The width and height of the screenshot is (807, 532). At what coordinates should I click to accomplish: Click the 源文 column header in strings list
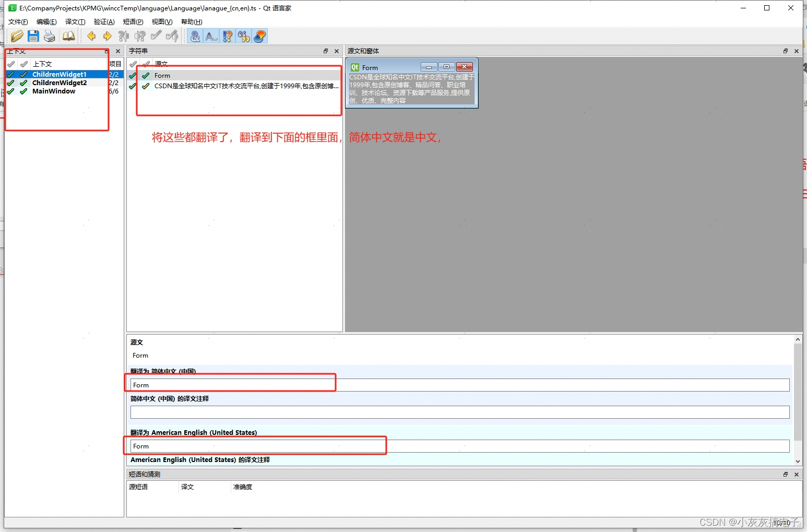coord(247,64)
